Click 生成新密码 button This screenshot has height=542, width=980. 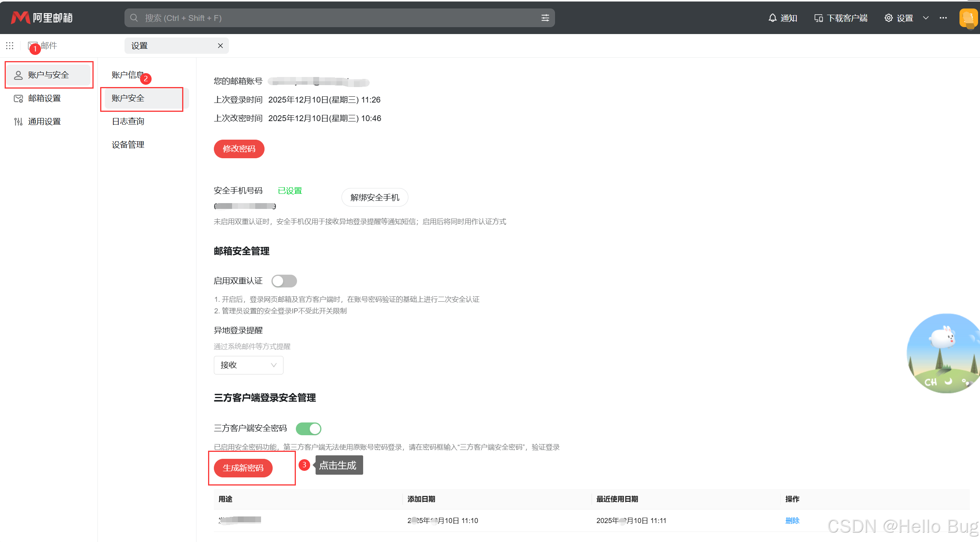[243, 468]
